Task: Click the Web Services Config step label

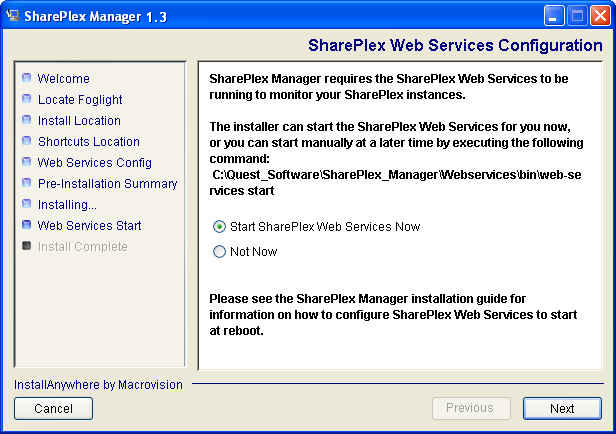Action: (x=95, y=163)
